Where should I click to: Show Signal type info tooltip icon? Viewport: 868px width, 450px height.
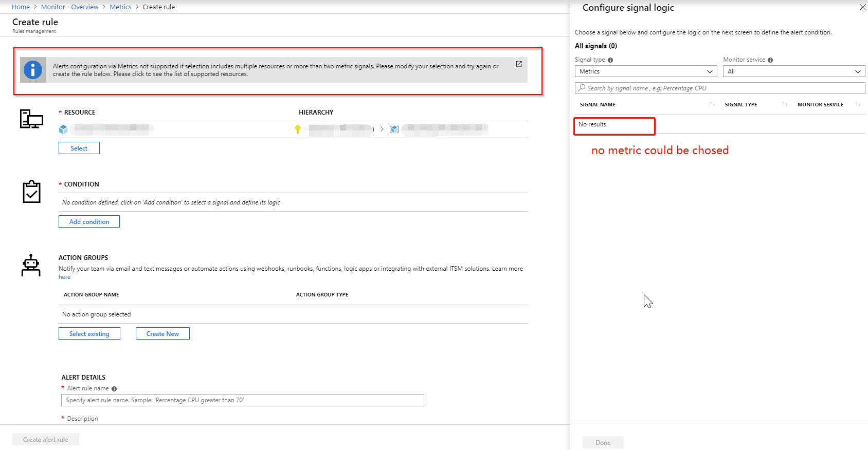click(610, 60)
